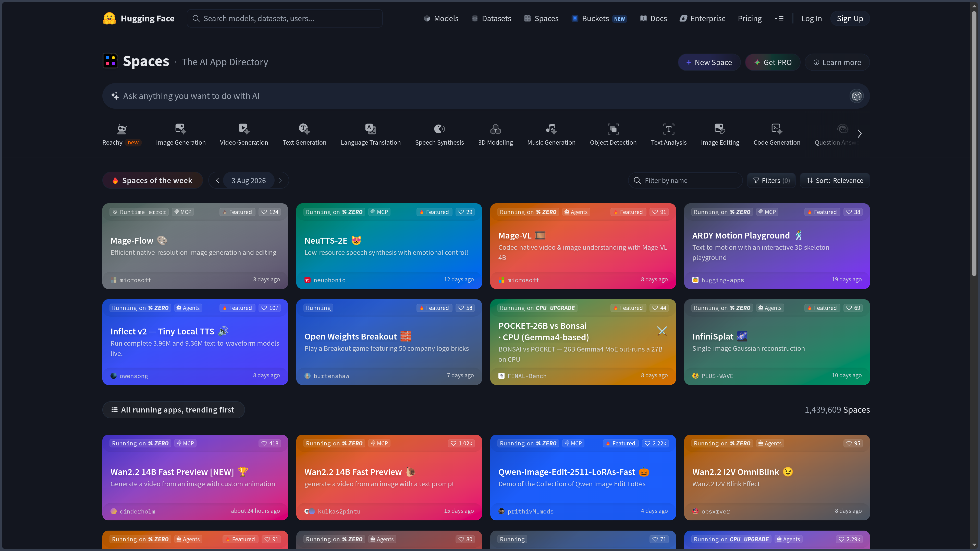This screenshot has height=551, width=980.
Task: Select the Image Generation category icon
Action: (x=181, y=129)
